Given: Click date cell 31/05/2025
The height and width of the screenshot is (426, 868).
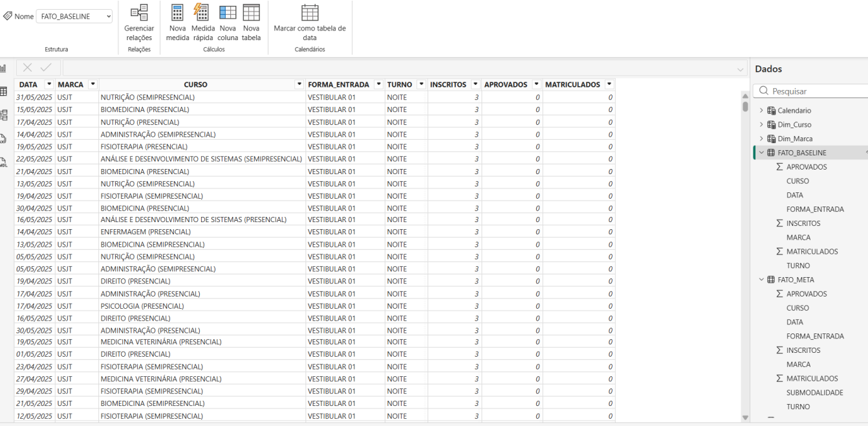Looking at the screenshot, I should (34, 97).
